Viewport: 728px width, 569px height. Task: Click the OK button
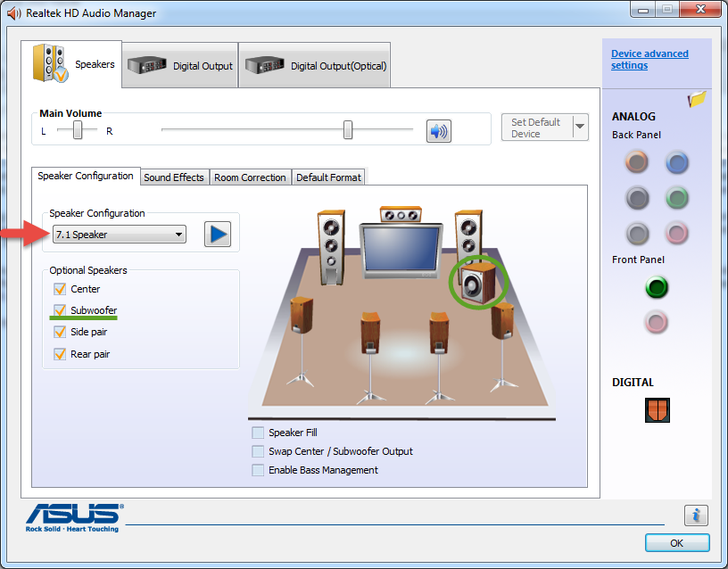[676, 542]
